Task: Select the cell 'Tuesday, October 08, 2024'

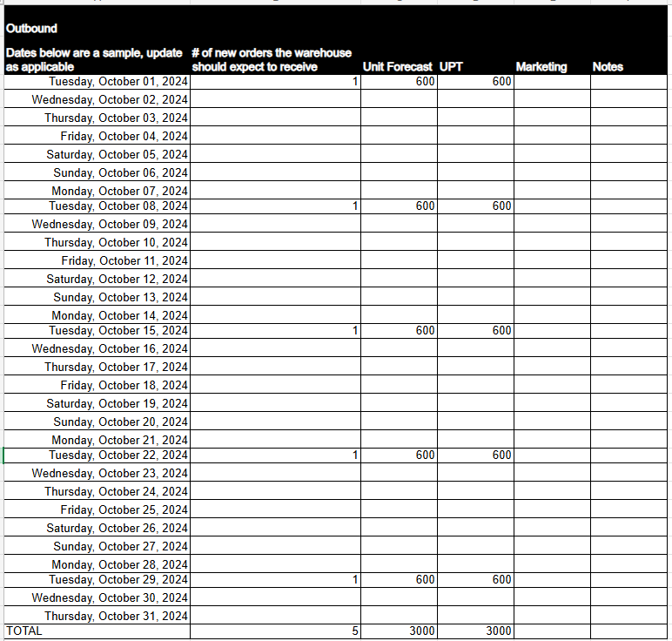Action: [97, 206]
